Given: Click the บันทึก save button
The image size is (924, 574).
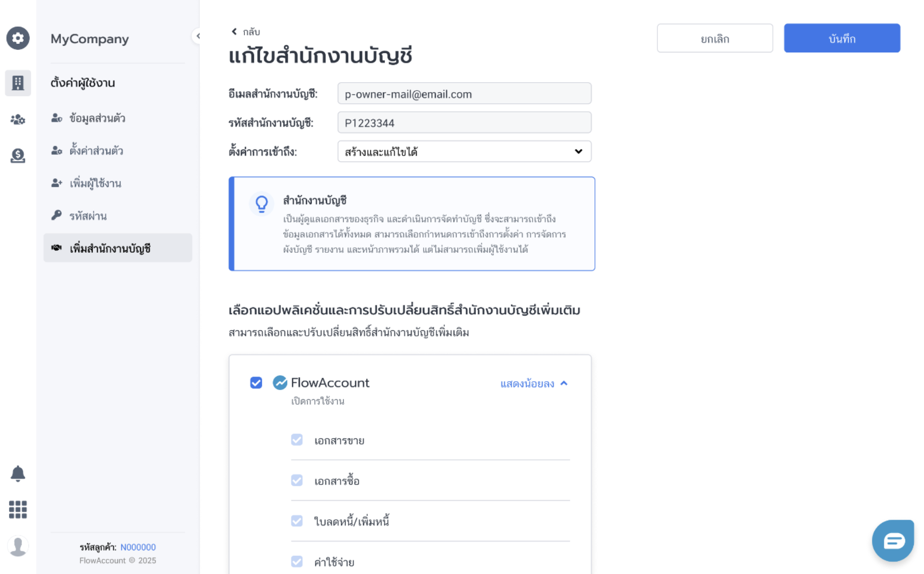Looking at the screenshot, I should click(842, 38).
